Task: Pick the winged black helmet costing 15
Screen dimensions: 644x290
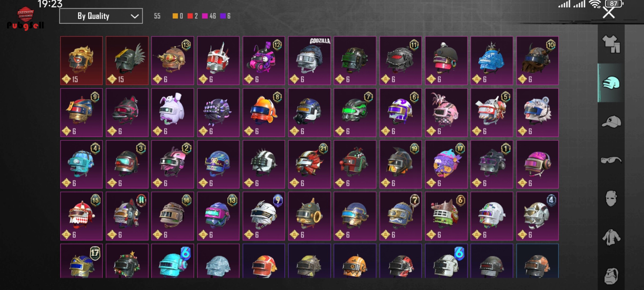Action: click(x=127, y=61)
